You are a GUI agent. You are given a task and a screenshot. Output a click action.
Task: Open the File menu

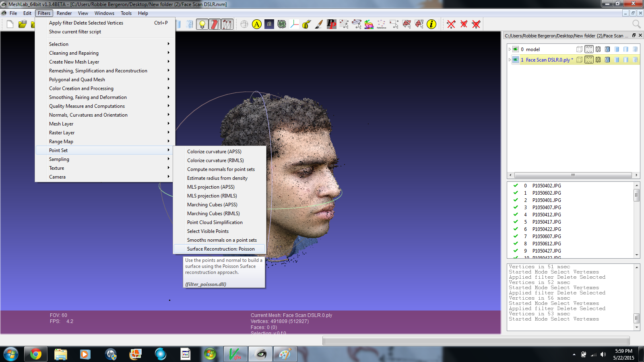click(x=13, y=13)
